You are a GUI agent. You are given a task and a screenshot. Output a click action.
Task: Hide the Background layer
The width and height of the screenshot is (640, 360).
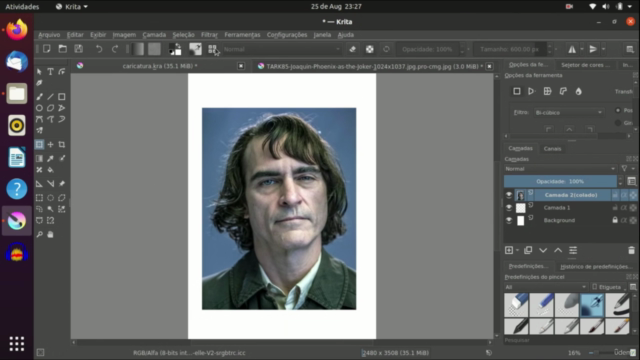pos(509,220)
